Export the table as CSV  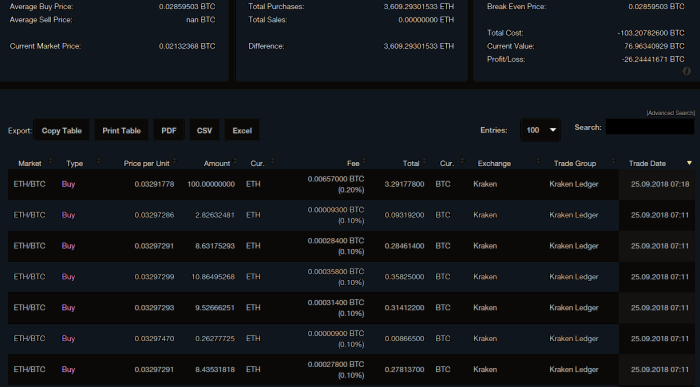(204, 130)
